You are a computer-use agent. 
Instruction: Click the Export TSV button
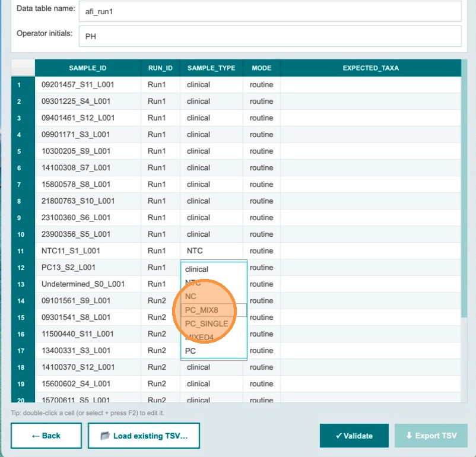point(431,436)
